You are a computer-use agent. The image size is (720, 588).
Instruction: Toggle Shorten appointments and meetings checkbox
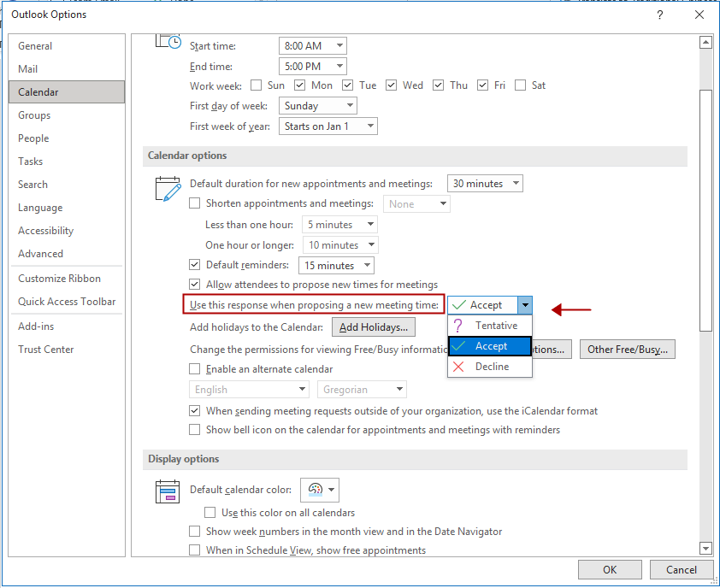pyautogui.click(x=195, y=203)
